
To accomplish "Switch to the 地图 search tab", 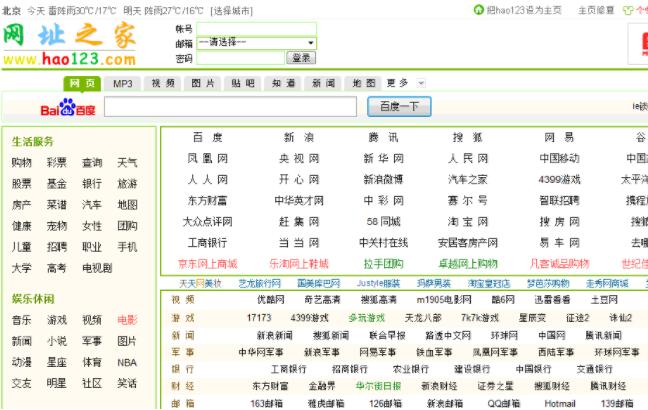I will coord(364,84).
